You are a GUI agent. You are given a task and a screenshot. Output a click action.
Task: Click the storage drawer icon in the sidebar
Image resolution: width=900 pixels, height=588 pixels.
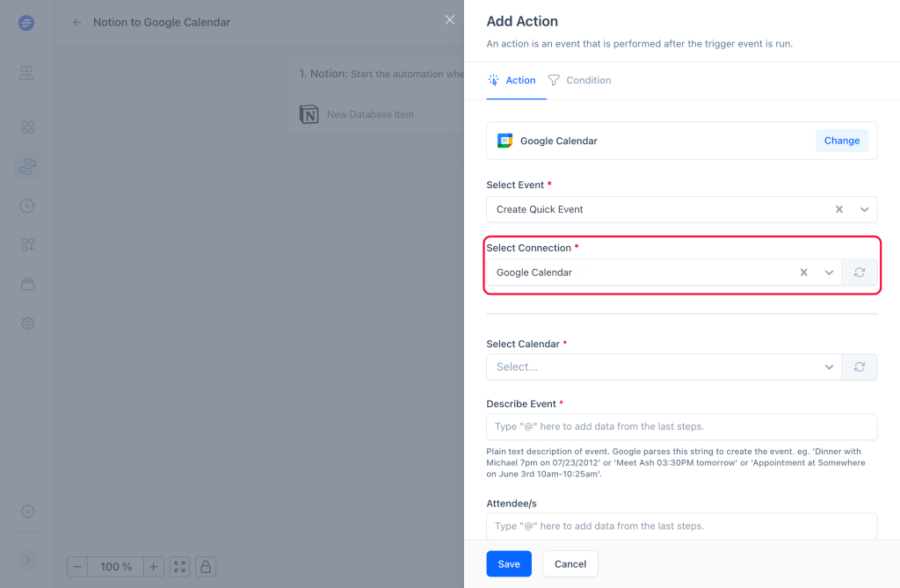click(27, 284)
